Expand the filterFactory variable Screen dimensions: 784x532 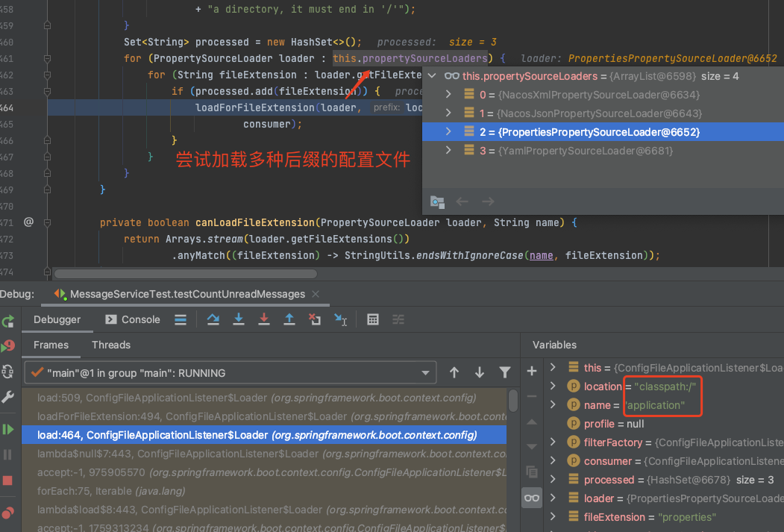(553, 442)
